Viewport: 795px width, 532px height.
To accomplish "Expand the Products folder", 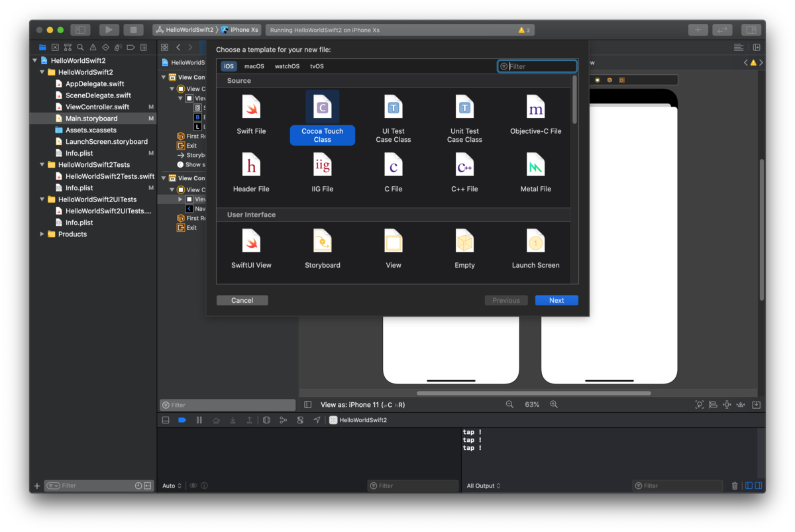I will pyautogui.click(x=42, y=234).
